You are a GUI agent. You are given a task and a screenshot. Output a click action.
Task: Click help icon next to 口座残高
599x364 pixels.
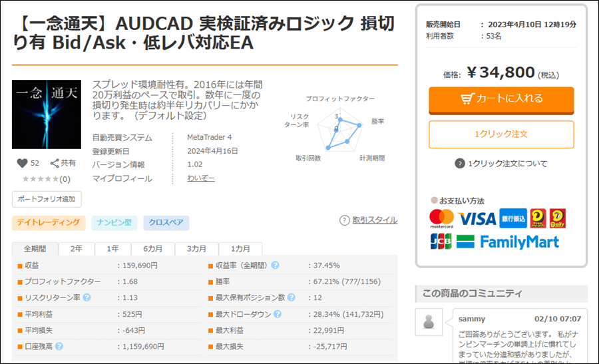(x=59, y=346)
